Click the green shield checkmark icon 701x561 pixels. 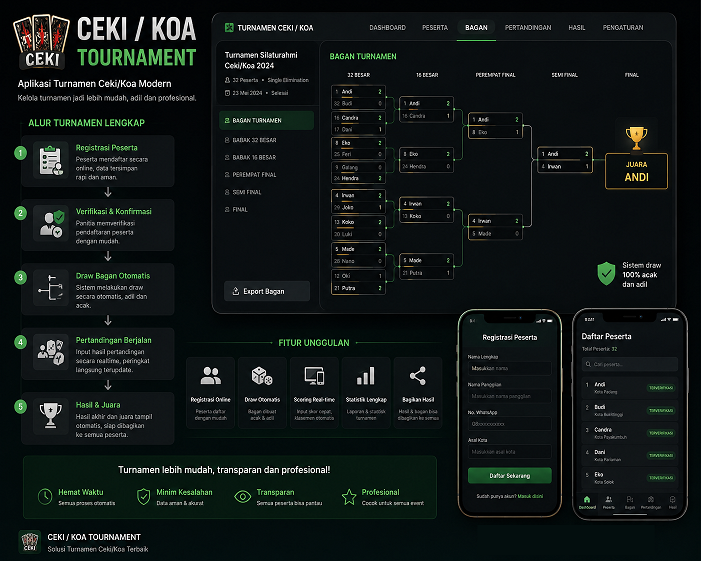(x=606, y=273)
